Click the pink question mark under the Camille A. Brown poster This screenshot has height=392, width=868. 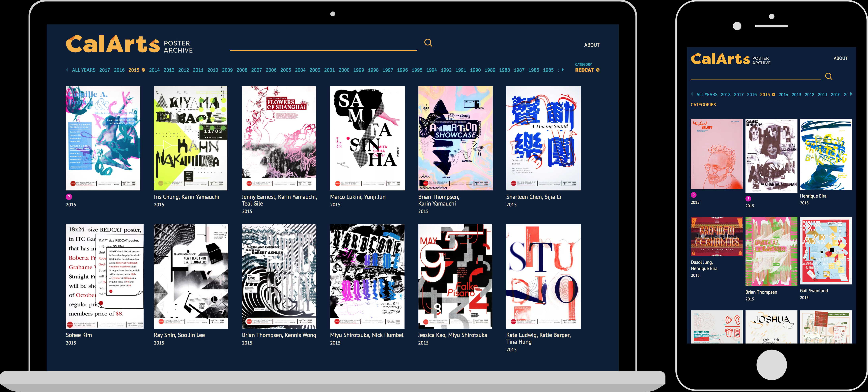coord(69,197)
